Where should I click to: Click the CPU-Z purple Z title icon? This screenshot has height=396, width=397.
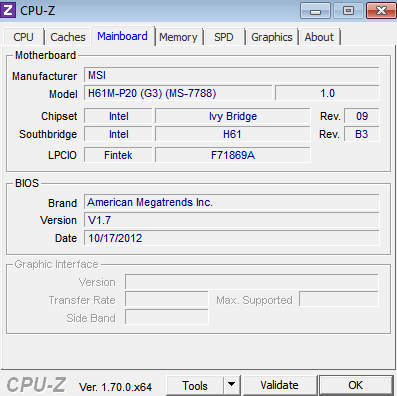[8, 10]
